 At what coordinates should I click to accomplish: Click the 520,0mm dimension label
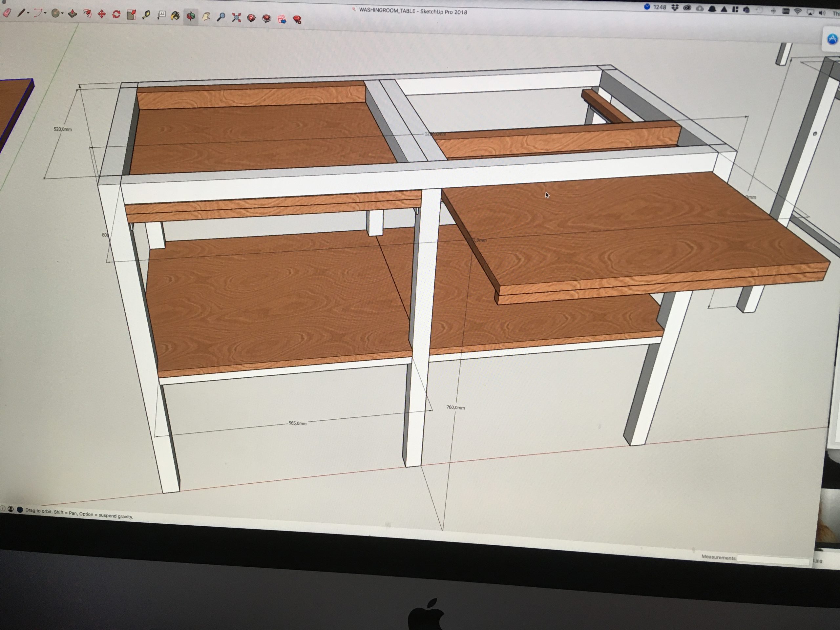coord(63,129)
